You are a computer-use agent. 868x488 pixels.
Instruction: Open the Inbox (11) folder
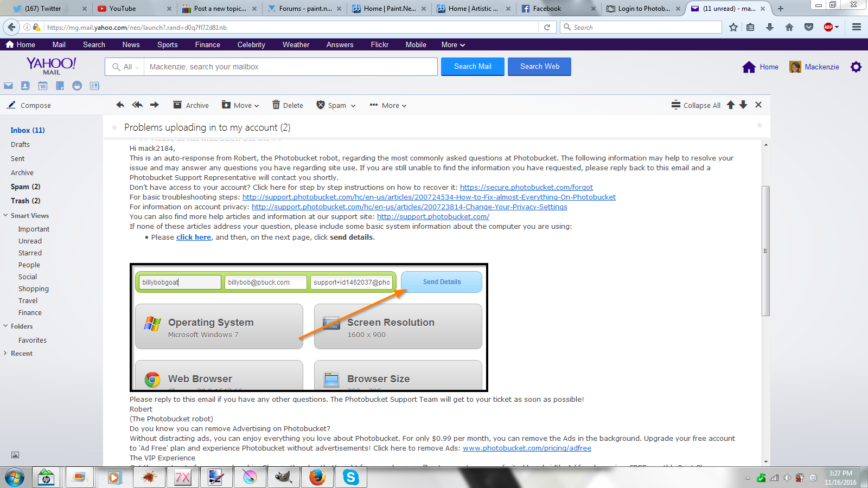[28, 130]
